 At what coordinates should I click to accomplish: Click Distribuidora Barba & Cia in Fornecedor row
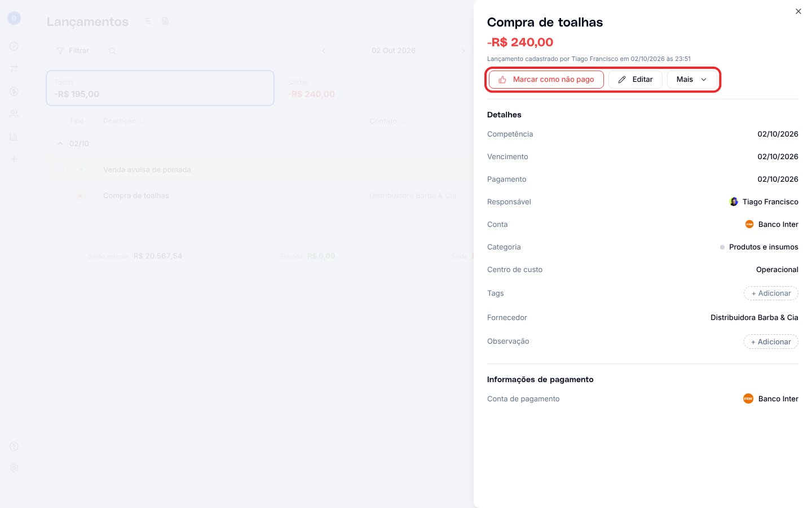(x=754, y=318)
